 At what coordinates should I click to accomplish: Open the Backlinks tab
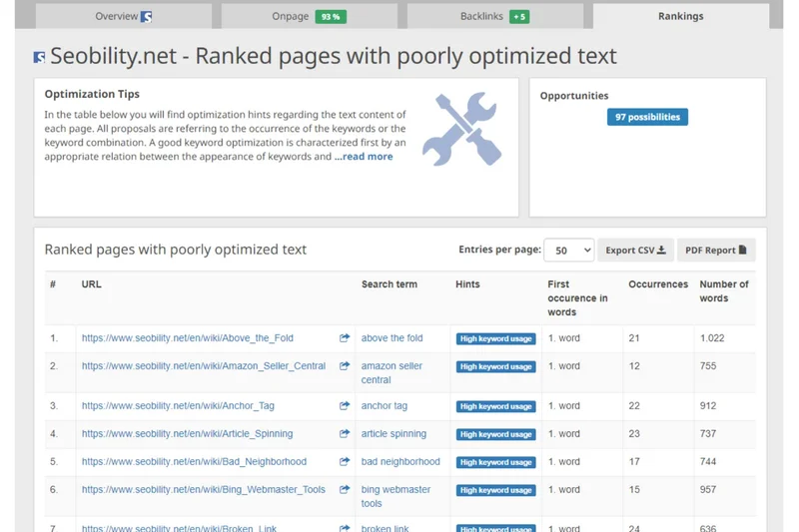pos(494,16)
